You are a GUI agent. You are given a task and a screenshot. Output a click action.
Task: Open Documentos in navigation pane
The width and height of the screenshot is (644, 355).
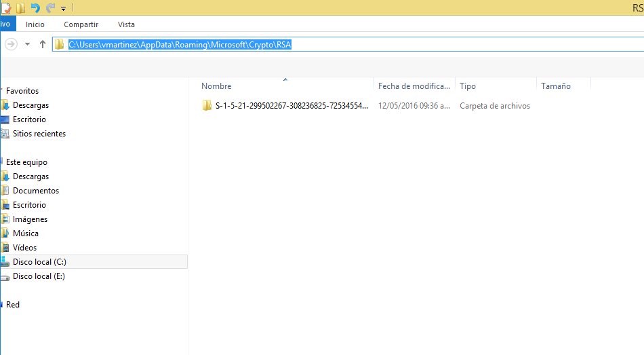tap(36, 191)
